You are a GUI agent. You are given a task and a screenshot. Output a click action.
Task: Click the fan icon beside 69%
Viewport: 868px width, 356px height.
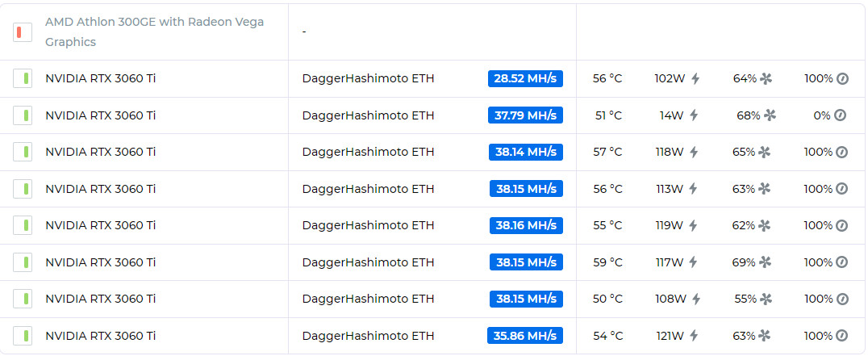point(765,262)
